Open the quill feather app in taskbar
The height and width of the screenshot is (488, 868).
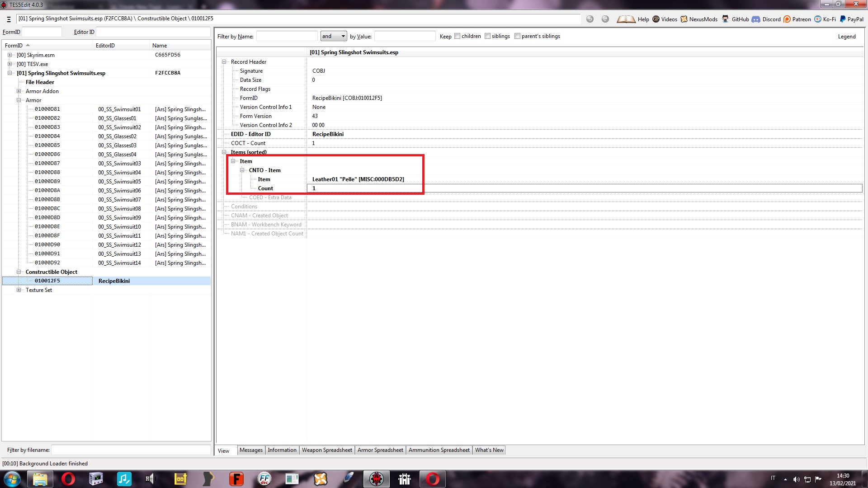(x=349, y=479)
